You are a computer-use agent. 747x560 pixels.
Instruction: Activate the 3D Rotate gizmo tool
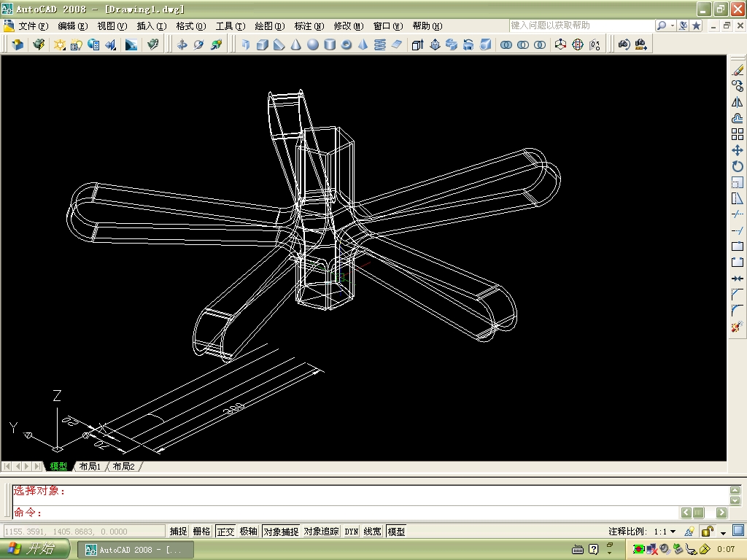click(x=578, y=44)
